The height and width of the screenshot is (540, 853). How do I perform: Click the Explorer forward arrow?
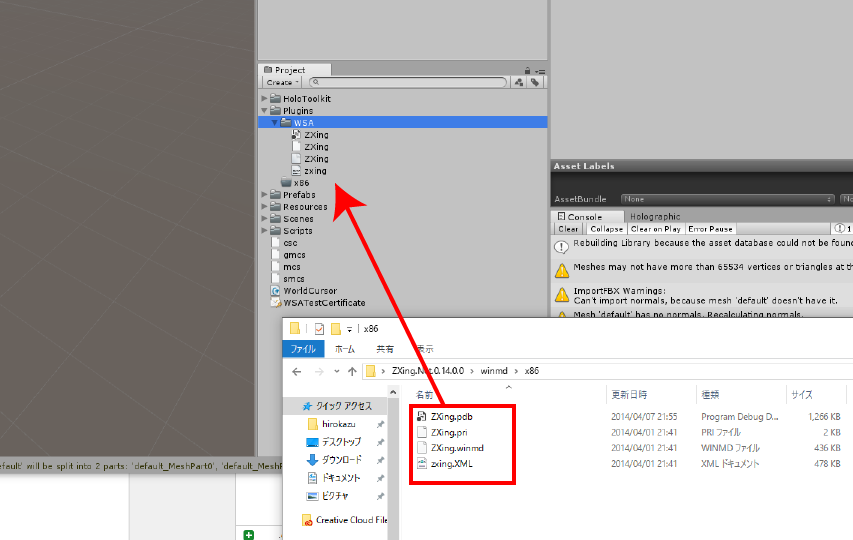tap(319, 371)
